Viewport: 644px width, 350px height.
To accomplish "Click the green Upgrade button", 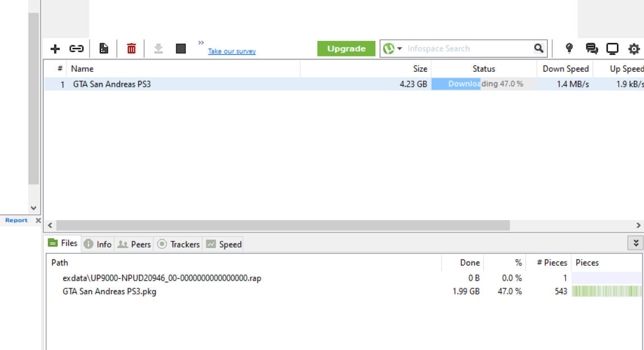I will [x=346, y=49].
